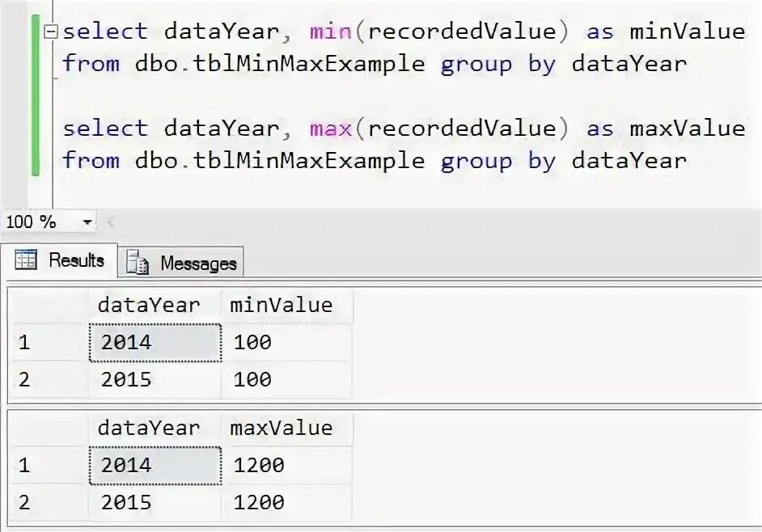The image size is (762, 532).
Task: Click the Messages tab page icon
Action: click(138, 263)
